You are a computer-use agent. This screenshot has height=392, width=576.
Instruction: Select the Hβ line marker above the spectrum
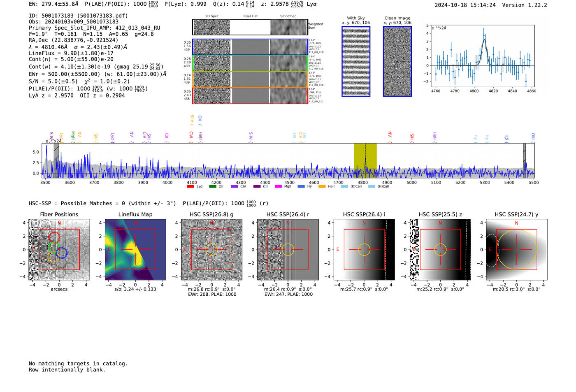click(x=507, y=139)
